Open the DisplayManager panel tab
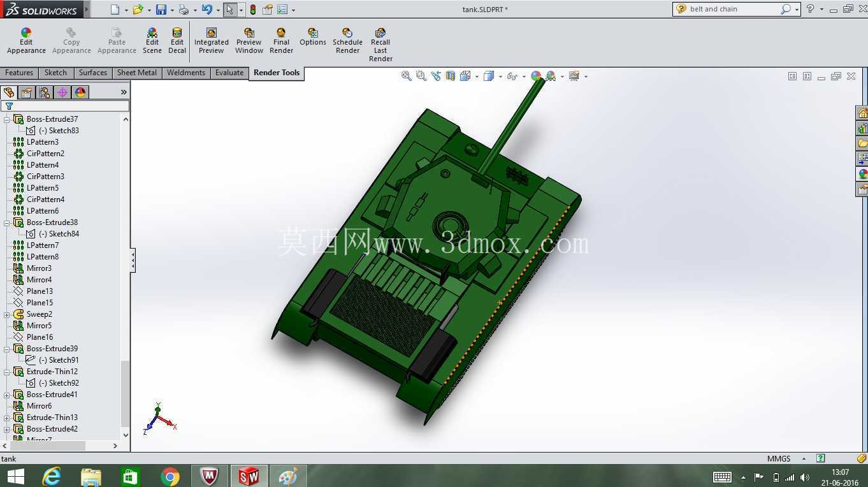 (x=80, y=92)
